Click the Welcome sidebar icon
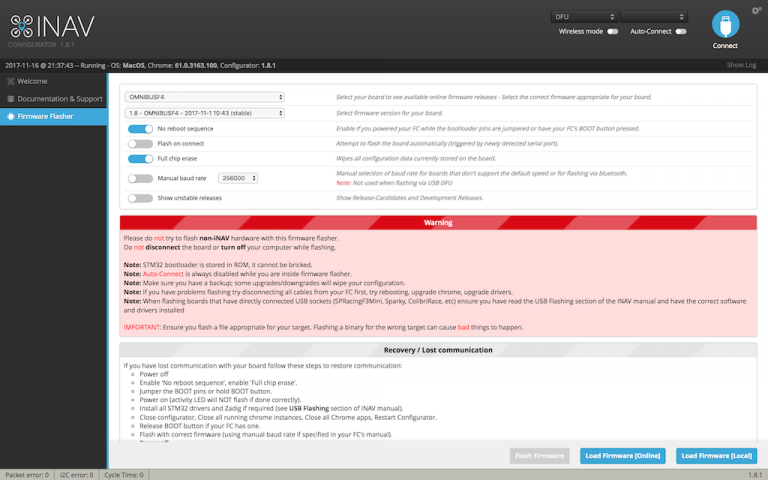The image size is (768, 480). point(10,81)
